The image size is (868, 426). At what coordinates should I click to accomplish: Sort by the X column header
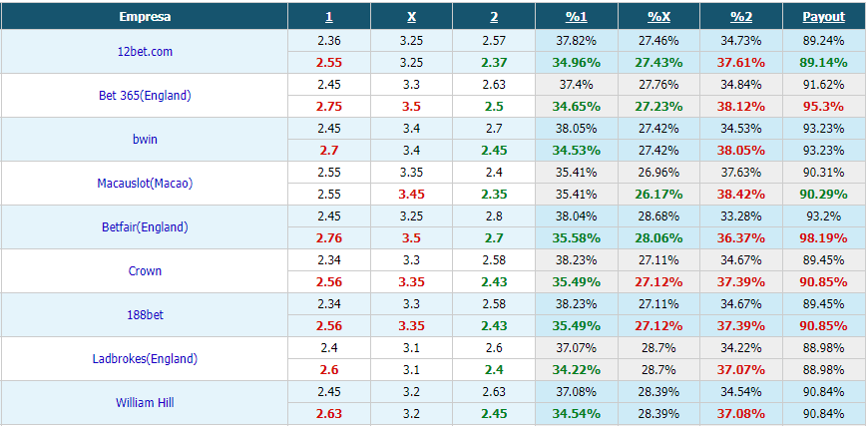pyautogui.click(x=411, y=17)
